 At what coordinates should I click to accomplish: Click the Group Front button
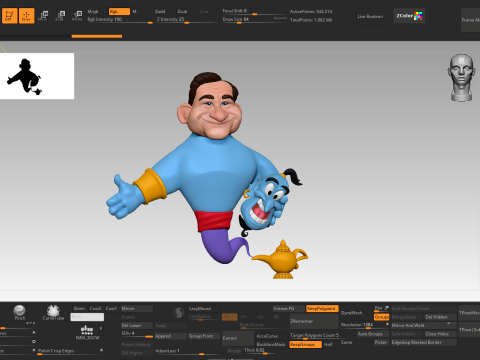pyautogui.click(x=204, y=336)
